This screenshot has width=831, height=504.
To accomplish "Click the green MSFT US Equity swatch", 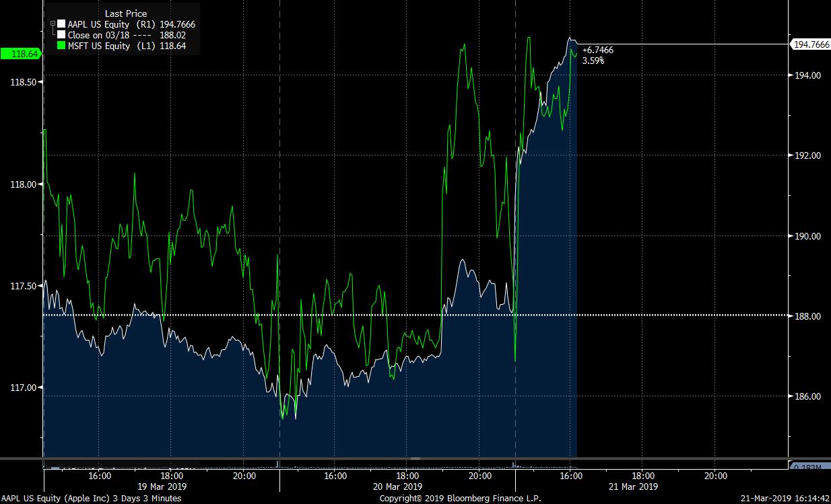I will click(62, 46).
